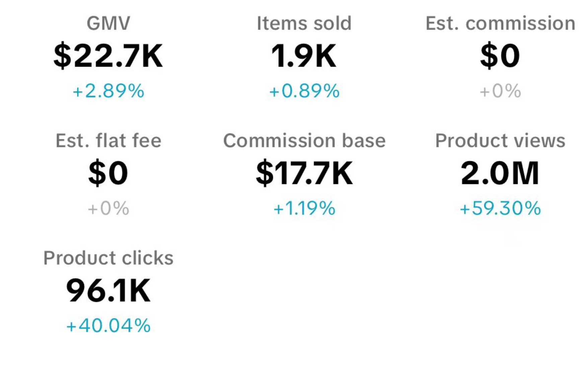Select the 1.9K items sold value
Viewport: 588px width, 372px height.
[303, 56]
